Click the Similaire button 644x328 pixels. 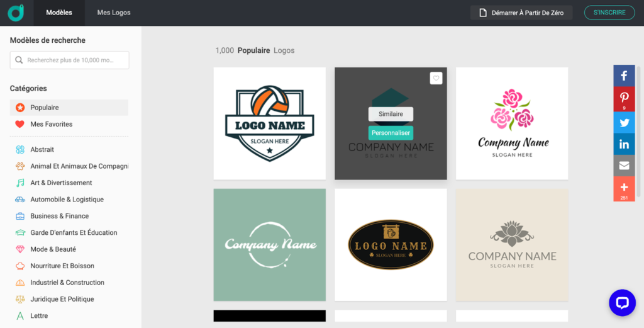click(x=391, y=115)
